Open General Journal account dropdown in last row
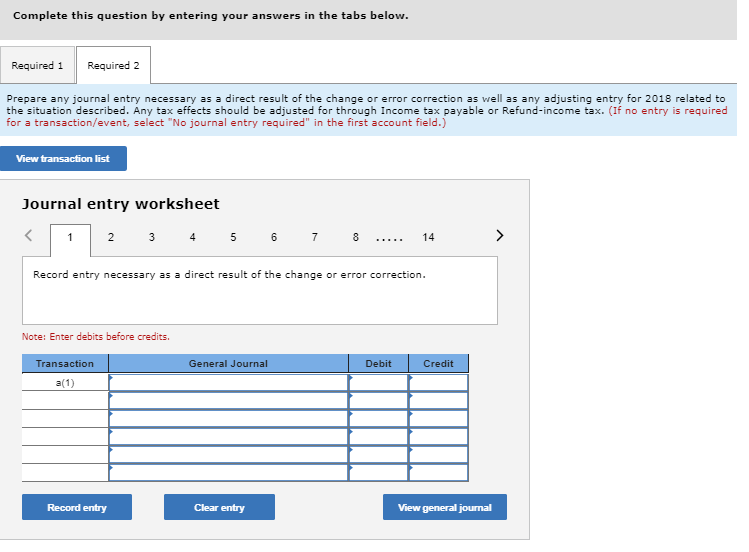The height and width of the screenshot is (552, 749). pos(228,472)
